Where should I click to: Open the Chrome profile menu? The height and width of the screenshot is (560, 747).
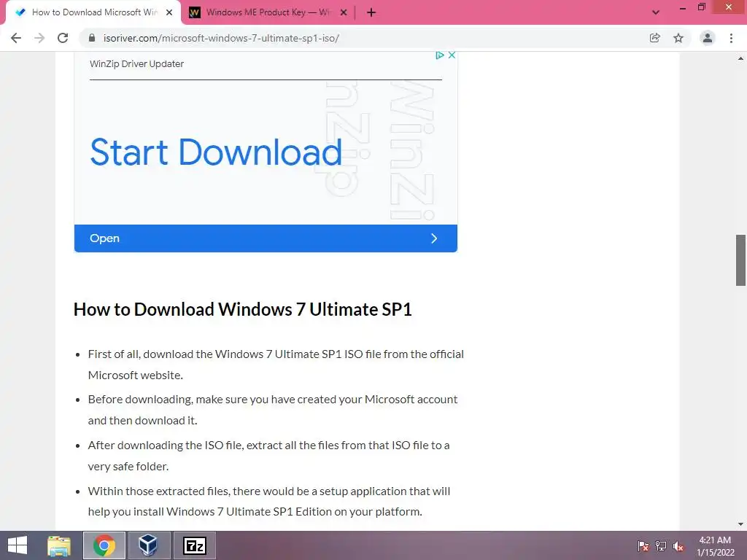[708, 38]
